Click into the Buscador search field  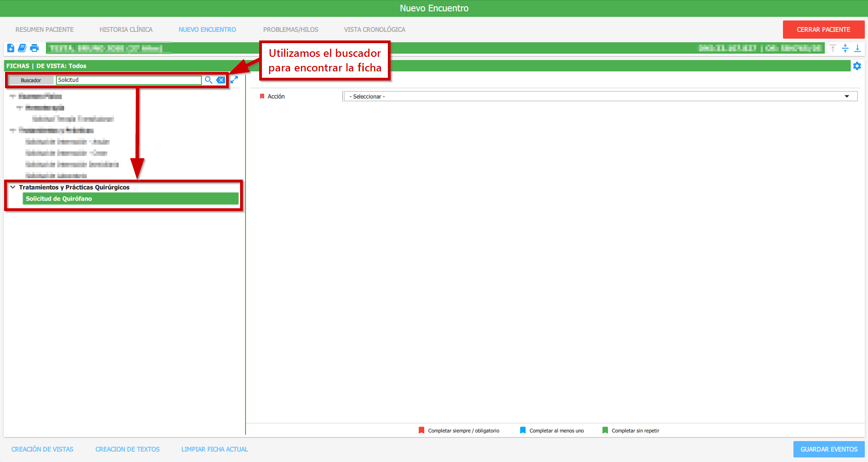[x=129, y=80]
